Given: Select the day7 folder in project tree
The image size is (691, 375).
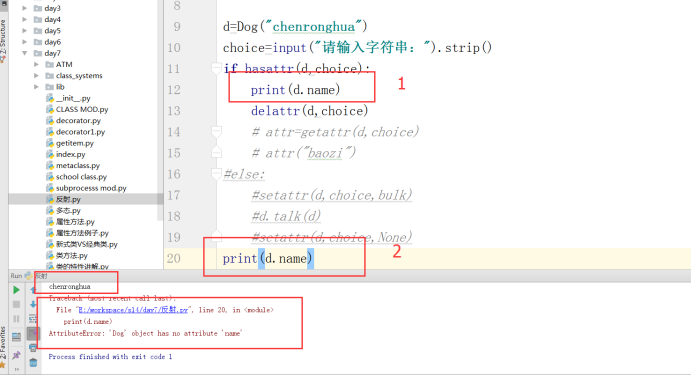Looking at the screenshot, I should 48,53.
